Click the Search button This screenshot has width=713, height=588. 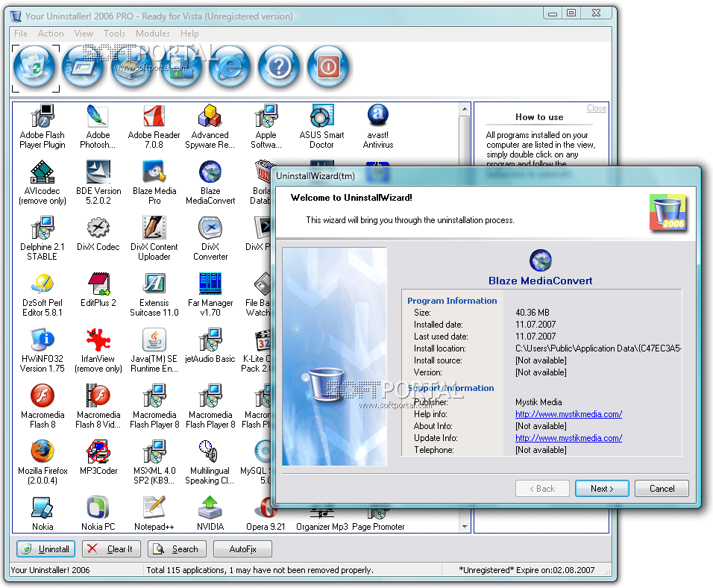(x=177, y=549)
